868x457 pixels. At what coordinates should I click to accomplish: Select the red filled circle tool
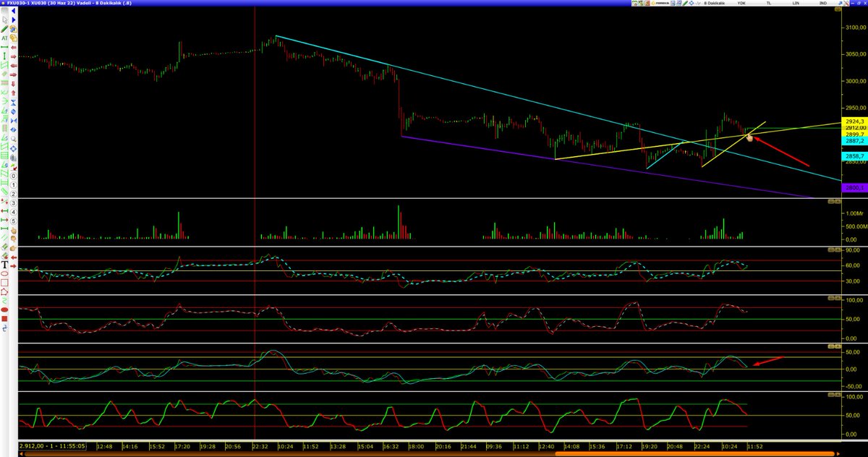point(4,309)
